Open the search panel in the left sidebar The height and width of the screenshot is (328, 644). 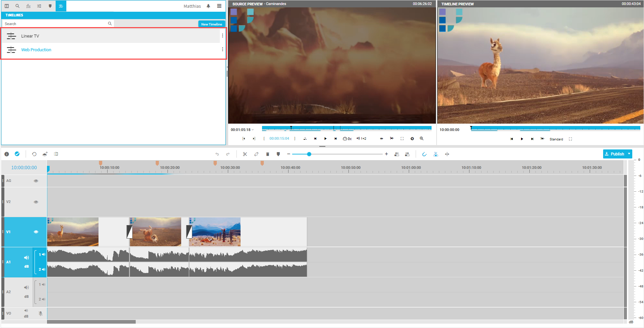coord(17,6)
